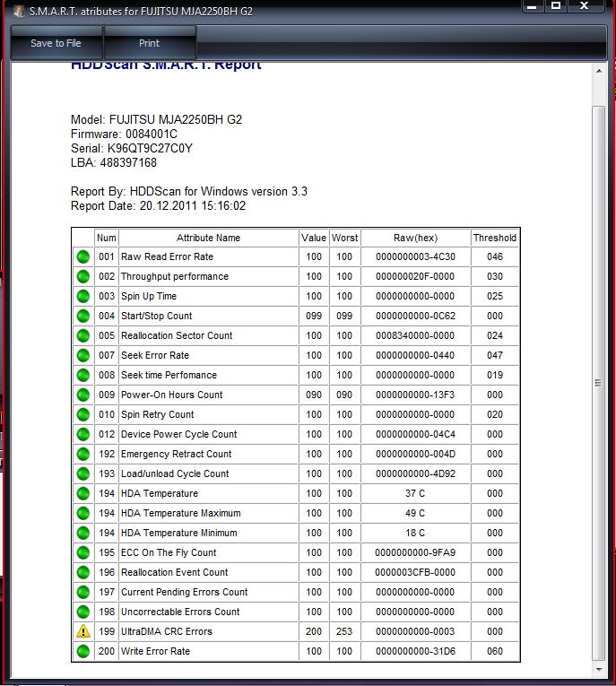Click the Worst column header
The height and width of the screenshot is (686, 616).
[x=344, y=238]
